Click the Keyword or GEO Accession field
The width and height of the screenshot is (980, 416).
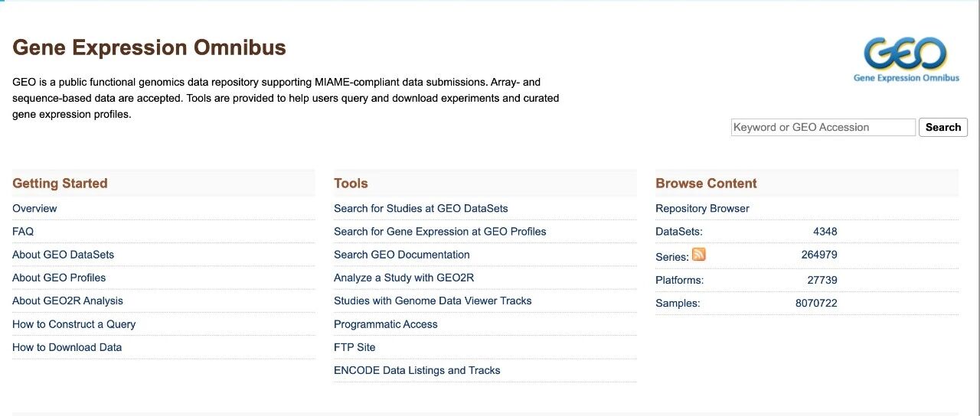(x=823, y=128)
